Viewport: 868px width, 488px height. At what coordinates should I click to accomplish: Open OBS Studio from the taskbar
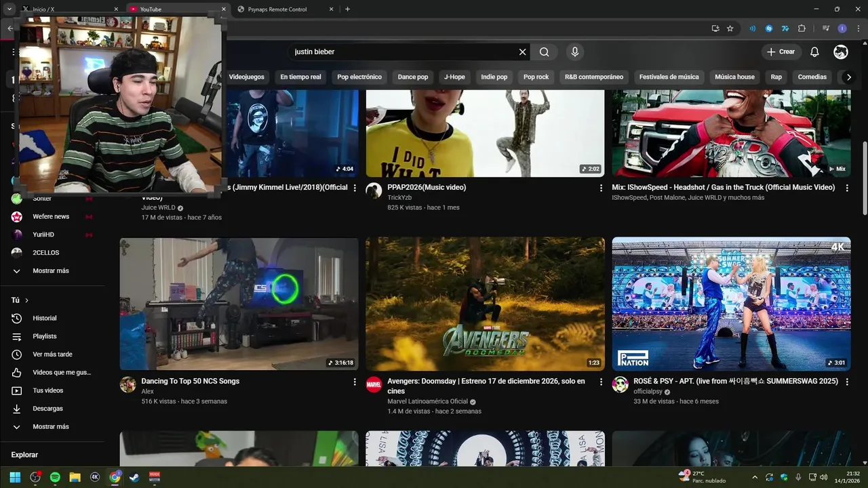pyautogui.click(x=35, y=477)
